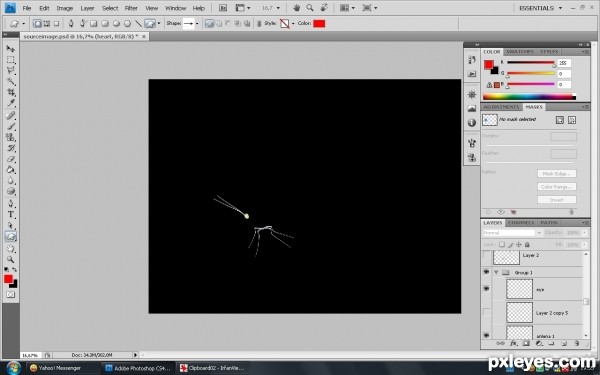Select the Eyedropper tool

tap(11, 103)
